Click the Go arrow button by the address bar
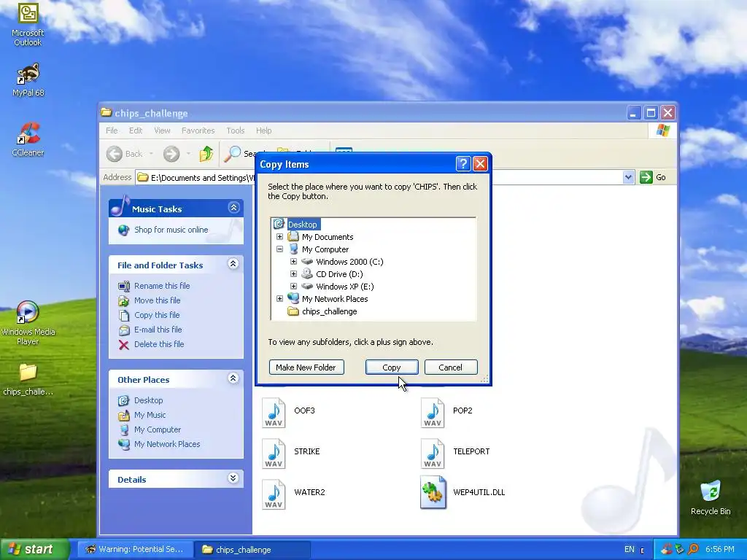The image size is (747, 560). point(646,177)
